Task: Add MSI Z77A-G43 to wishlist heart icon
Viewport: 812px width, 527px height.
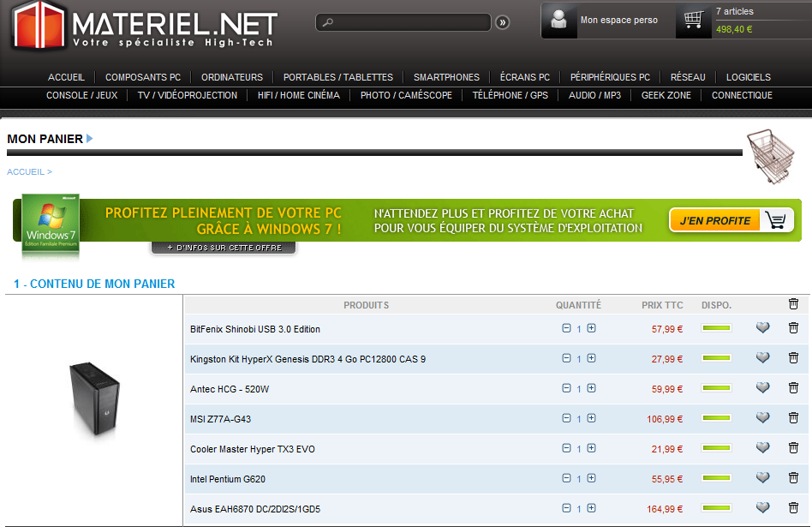Action: tap(762, 418)
